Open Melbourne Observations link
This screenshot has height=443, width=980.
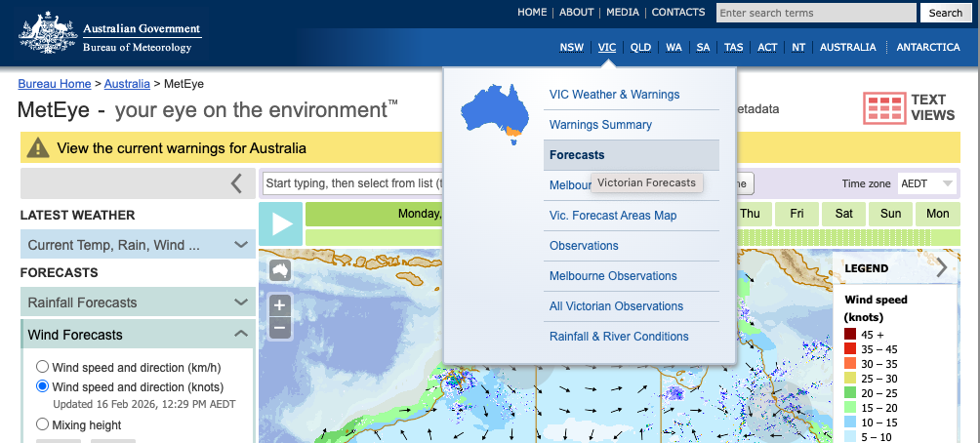(632, 276)
